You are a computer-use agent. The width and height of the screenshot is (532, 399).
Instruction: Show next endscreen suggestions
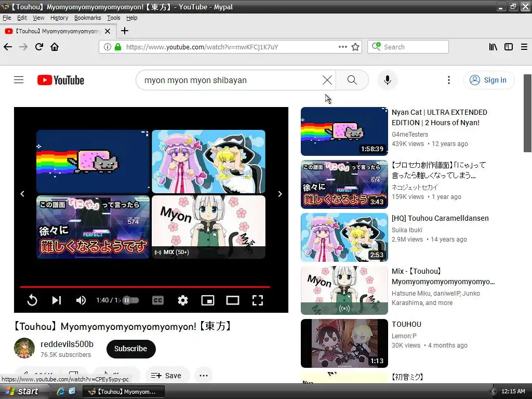(280, 194)
